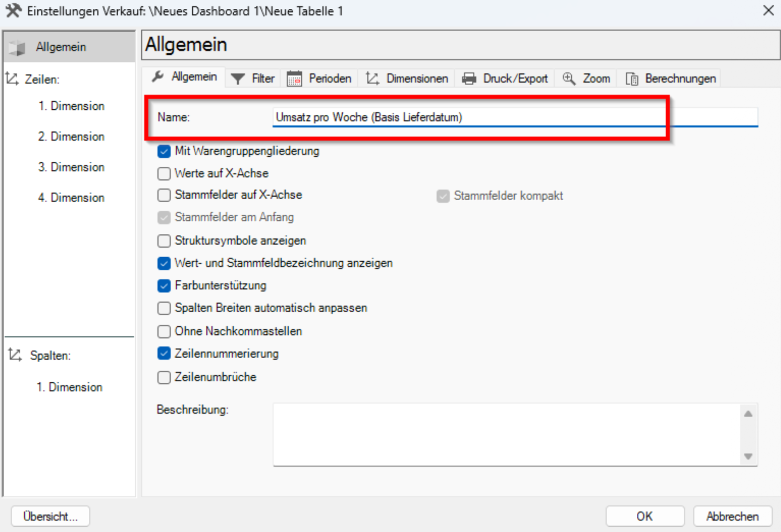Select 3. Dimension under Zeilen
The height and width of the screenshot is (532, 781).
click(71, 167)
